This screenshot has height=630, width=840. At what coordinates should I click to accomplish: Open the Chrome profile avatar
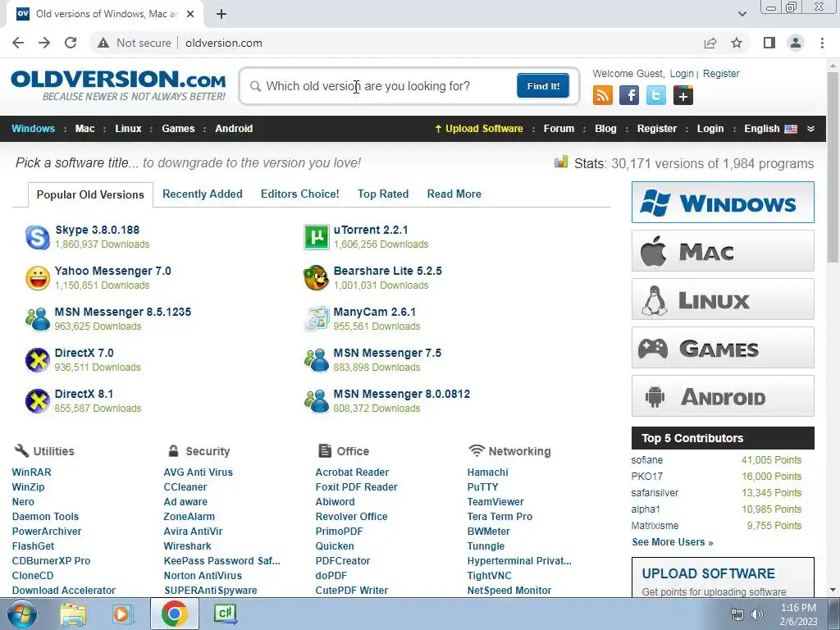click(x=796, y=43)
